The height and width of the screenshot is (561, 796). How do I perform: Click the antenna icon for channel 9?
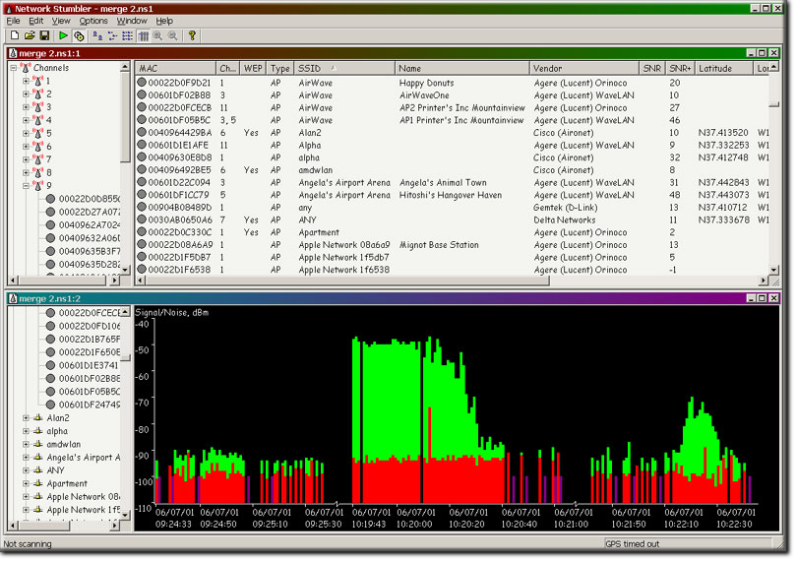[38, 186]
